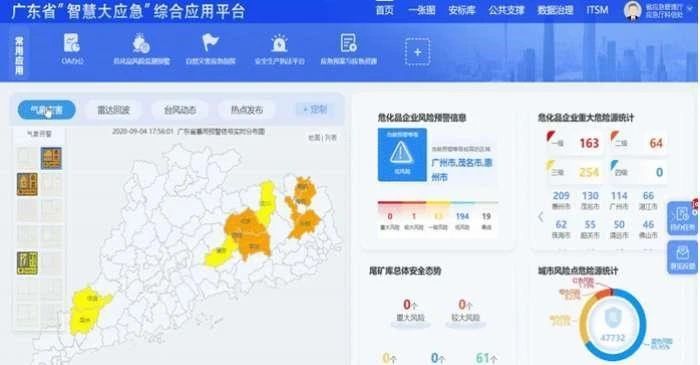Show previous cities with left chevron
Viewport: 700px width, 365px height.
pos(541,216)
